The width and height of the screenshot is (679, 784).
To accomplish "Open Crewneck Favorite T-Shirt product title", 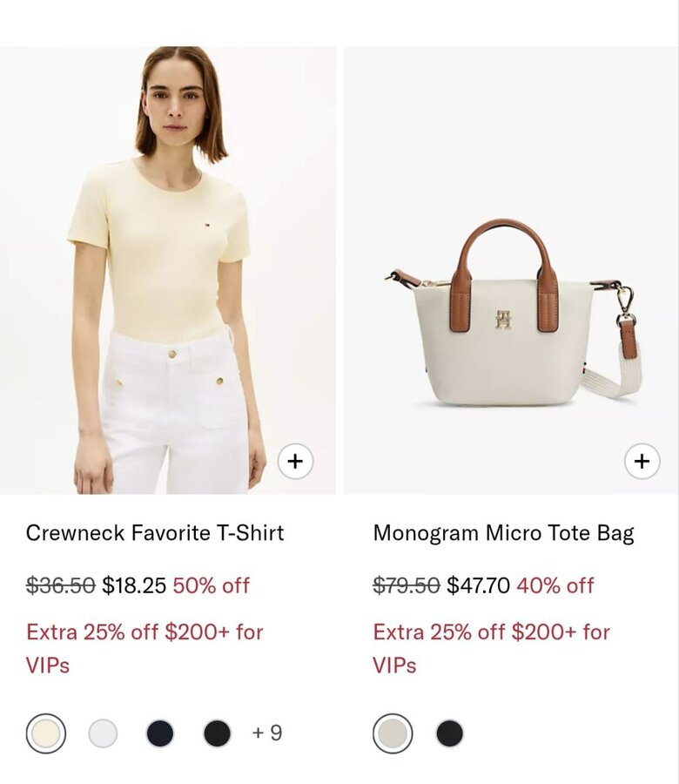I will coord(155,533).
